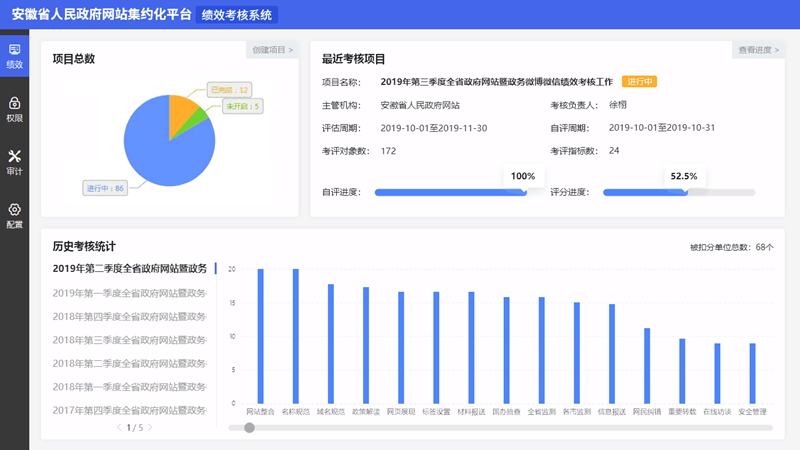This screenshot has width=800, height=450.
Task: Open the 审计 tools icon section
Action: (x=14, y=163)
